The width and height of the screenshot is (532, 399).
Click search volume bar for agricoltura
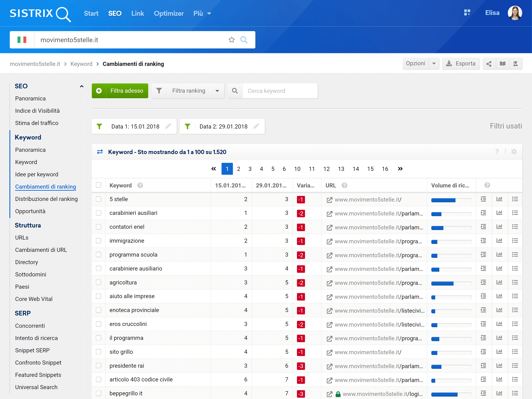coord(451,284)
